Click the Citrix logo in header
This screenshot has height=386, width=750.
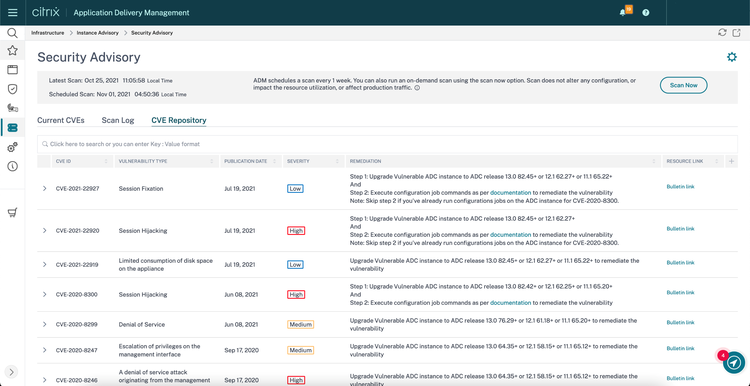[x=46, y=12]
